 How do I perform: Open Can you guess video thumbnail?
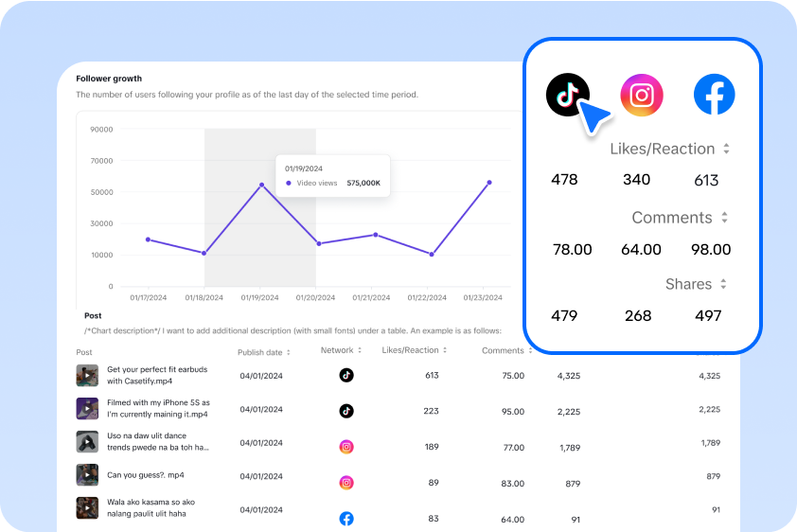87,475
